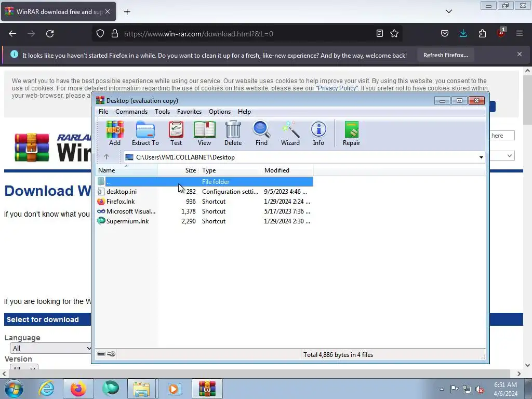532x399 pixels.
Task: Sort by the Type column header
Action: (230, 170)
